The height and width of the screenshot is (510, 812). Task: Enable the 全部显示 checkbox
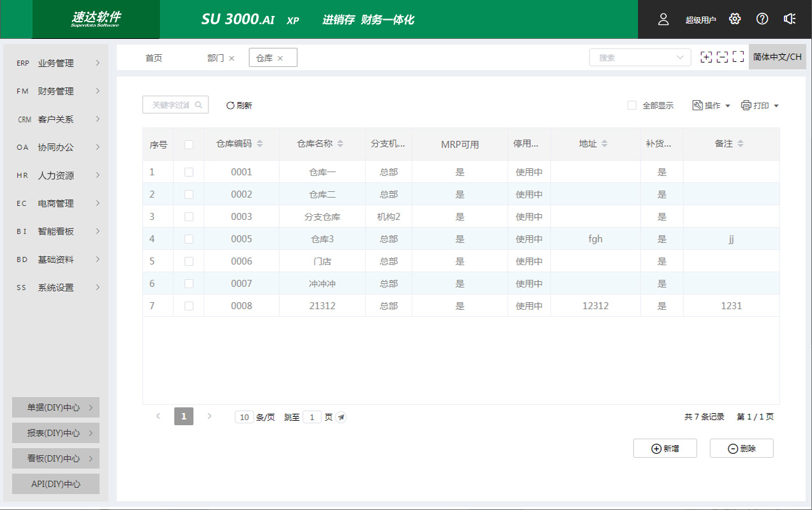[x=632, y=105]
